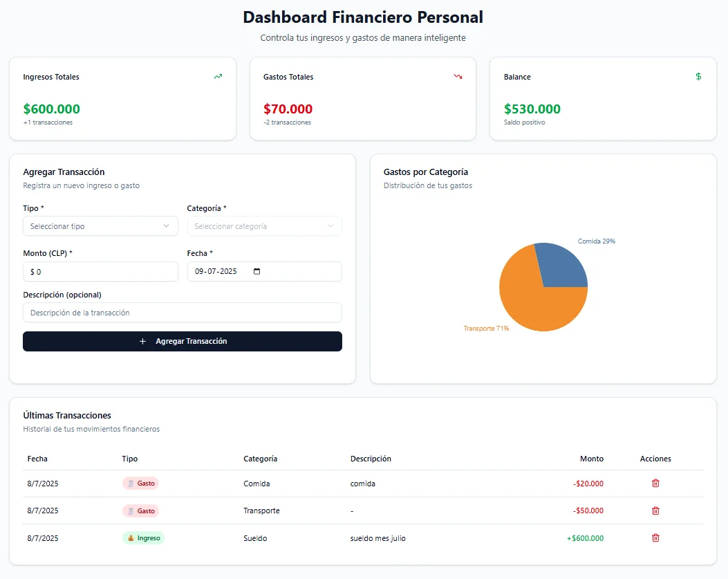Image resolution: width=728 pixels, height=579 pixels.
Task: Open the chevron on the Tipo selector
Action: tap(167, 226)
